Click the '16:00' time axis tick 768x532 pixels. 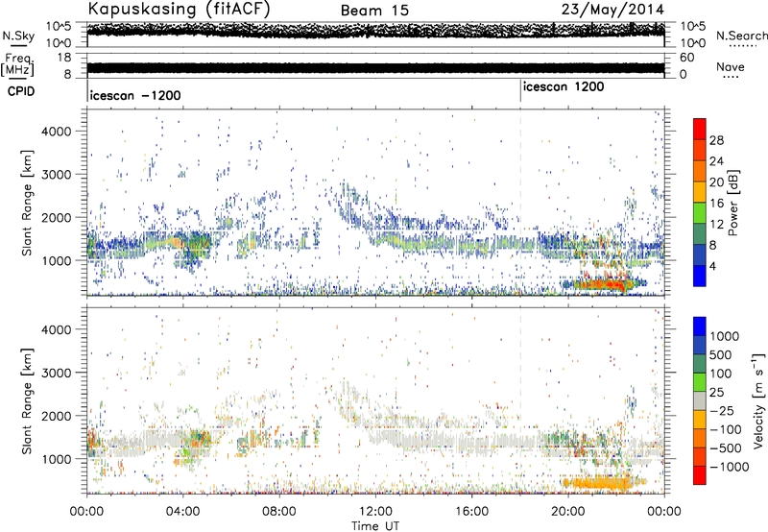pos(471,512)
